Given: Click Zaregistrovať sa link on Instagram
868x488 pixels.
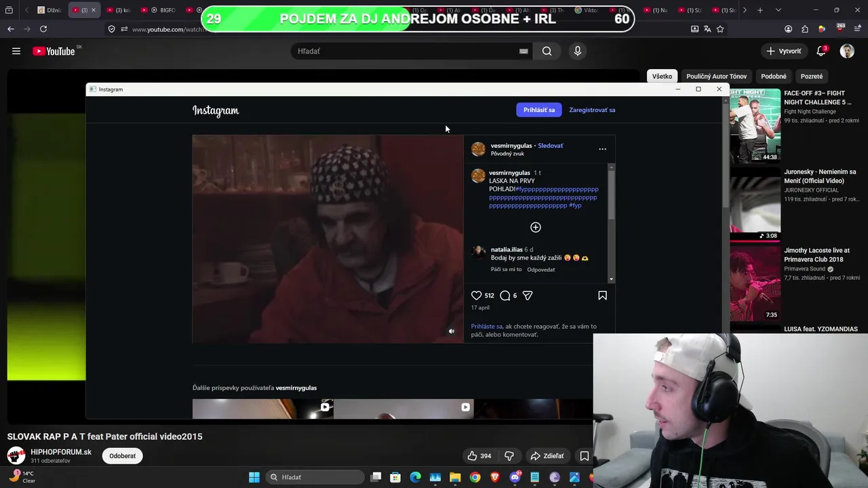Looking at the screenshot, I should (x=592, y=110).
